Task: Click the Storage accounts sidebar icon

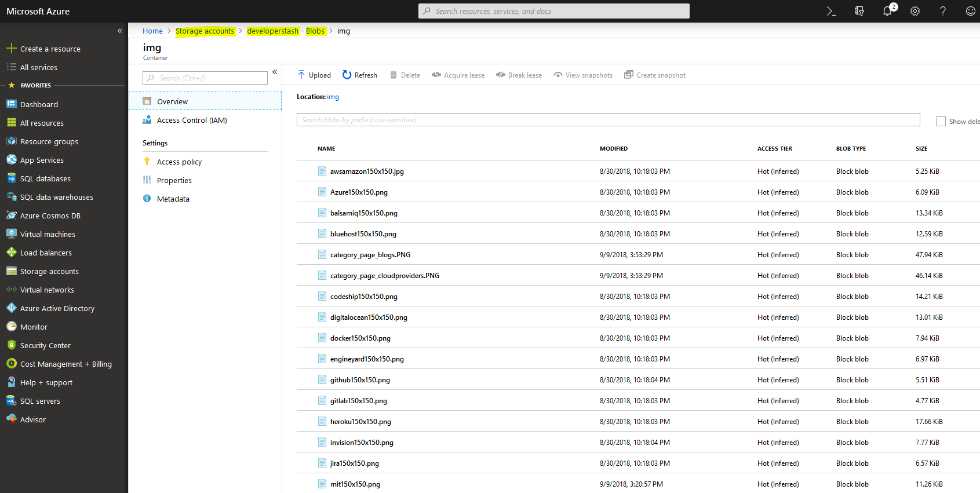Action: (x=12, y=271)
